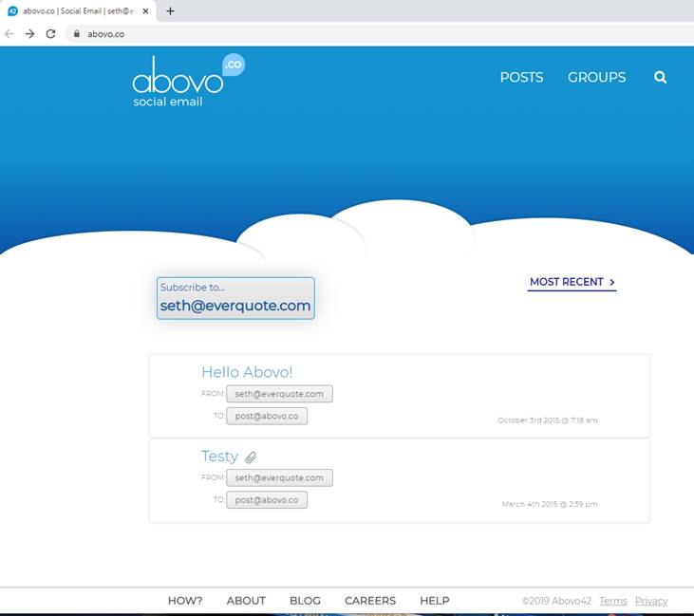Click the paperclip attachment icon beside Testy

point(251,457)
